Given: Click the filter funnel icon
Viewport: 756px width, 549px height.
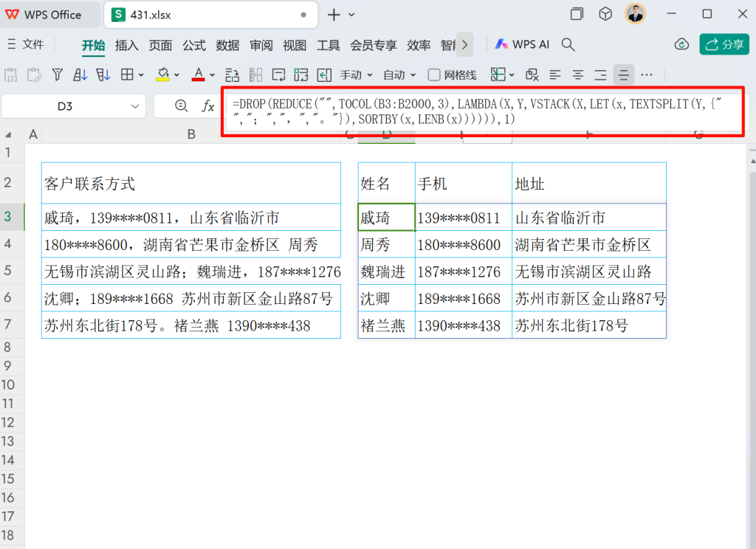Looking at the screenshot, I should tap(58, 75).
